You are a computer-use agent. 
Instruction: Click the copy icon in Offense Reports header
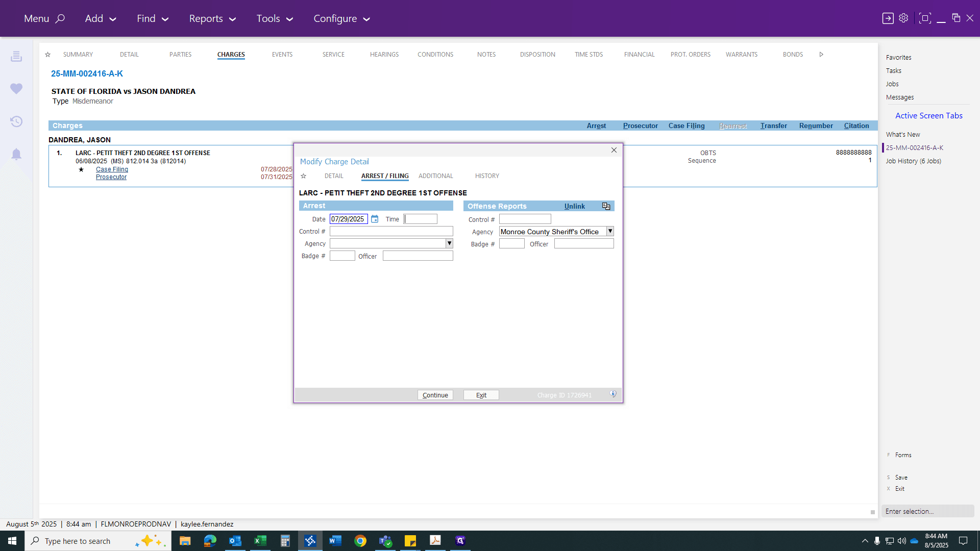click(606, 206)
